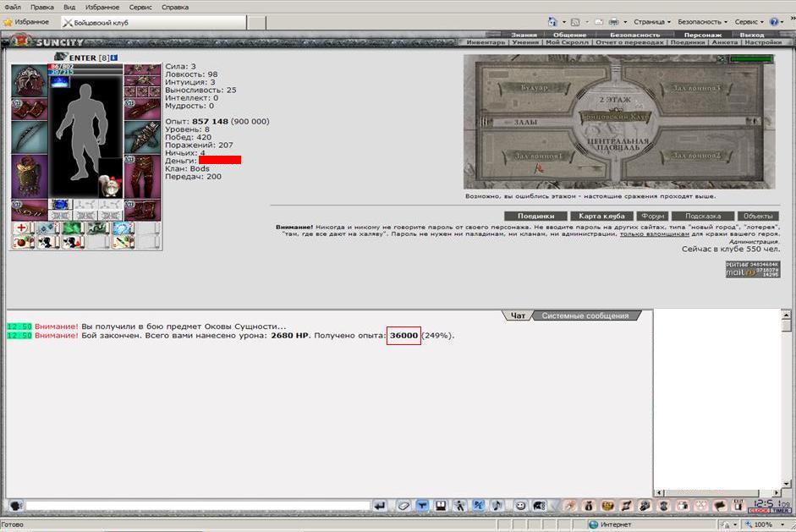Click browser home icon

click(x=552, y=22)
